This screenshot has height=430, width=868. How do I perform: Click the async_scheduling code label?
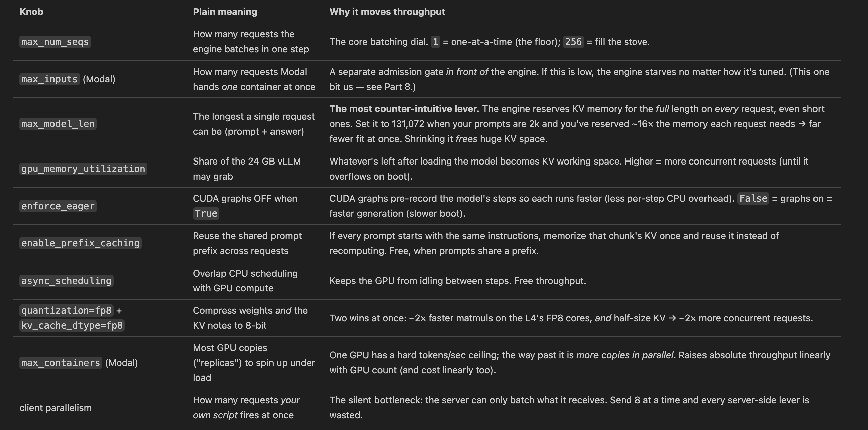pyautogui.click(x=67, y=281)
